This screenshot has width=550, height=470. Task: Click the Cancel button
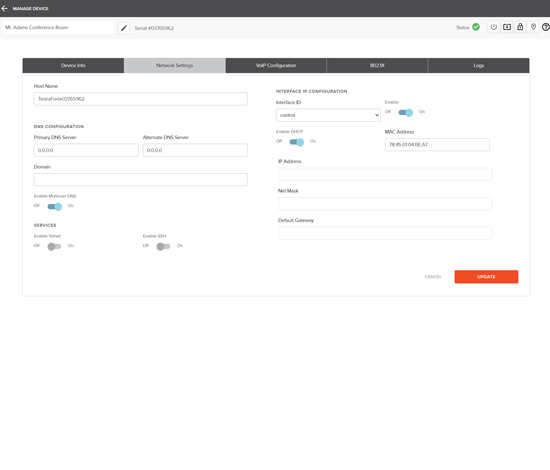click(433, 277)
